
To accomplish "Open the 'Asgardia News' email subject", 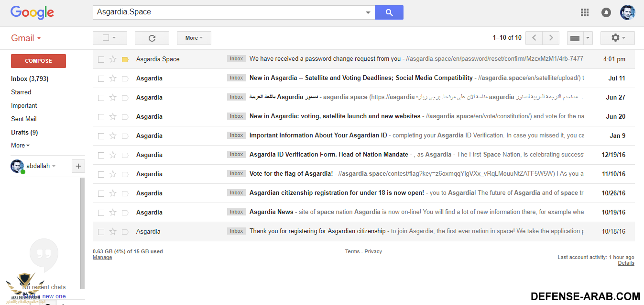I will [x=272, y=212].
